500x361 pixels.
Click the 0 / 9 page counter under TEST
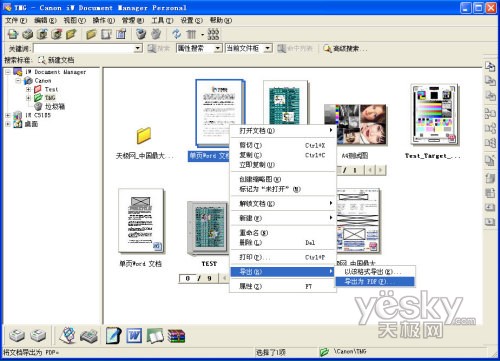[x=199, y=278]
